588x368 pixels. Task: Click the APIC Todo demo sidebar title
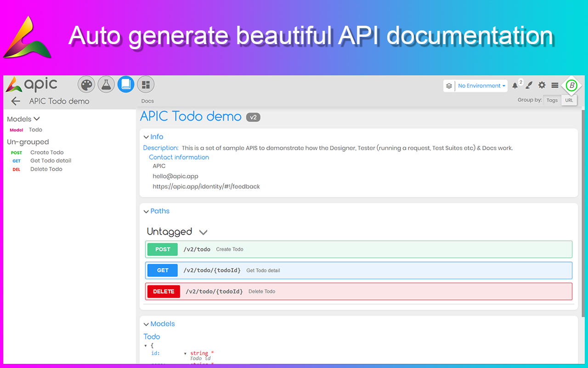[59, 101]
